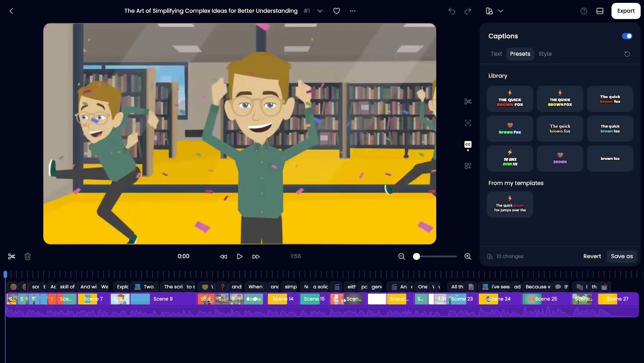Viewport: 644px width, 363px height.
Task: Select the Scene 25 clip on timeline
Action: 545,299
